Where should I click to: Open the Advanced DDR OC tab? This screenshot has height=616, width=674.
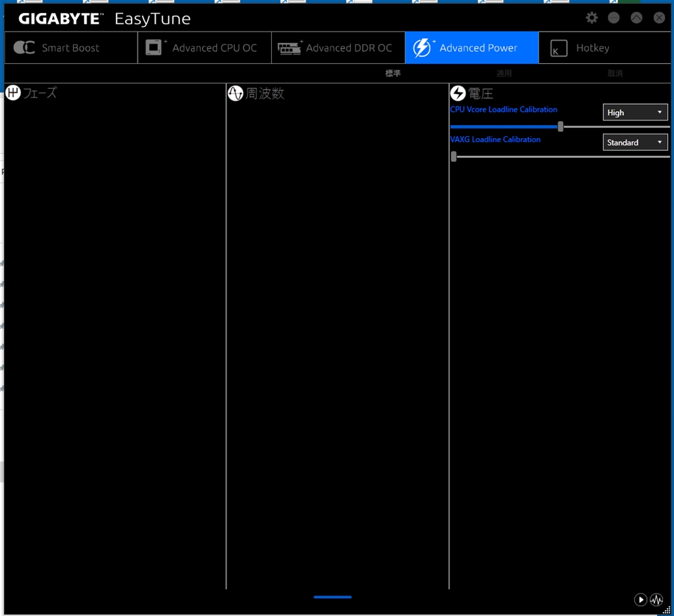coord(338,48)
